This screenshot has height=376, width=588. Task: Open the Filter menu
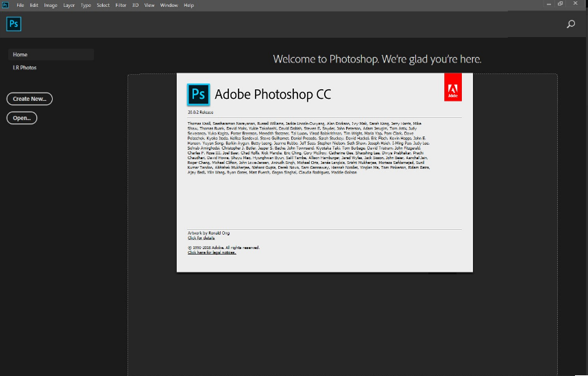121,5
